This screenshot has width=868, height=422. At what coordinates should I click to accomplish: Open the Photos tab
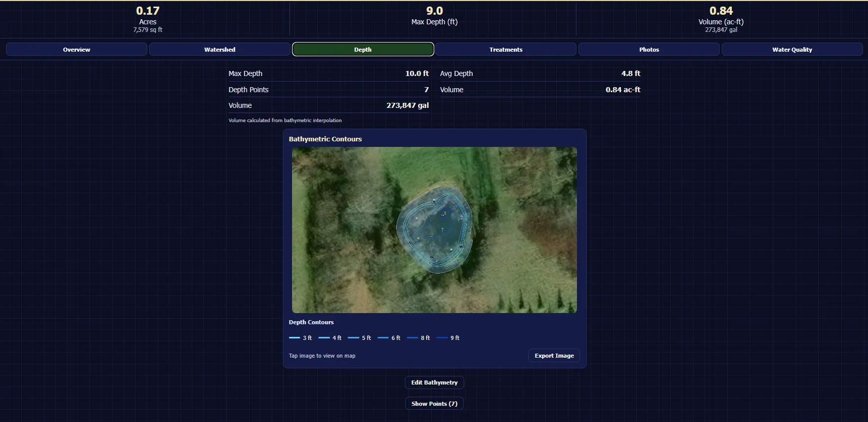(649, 49)
